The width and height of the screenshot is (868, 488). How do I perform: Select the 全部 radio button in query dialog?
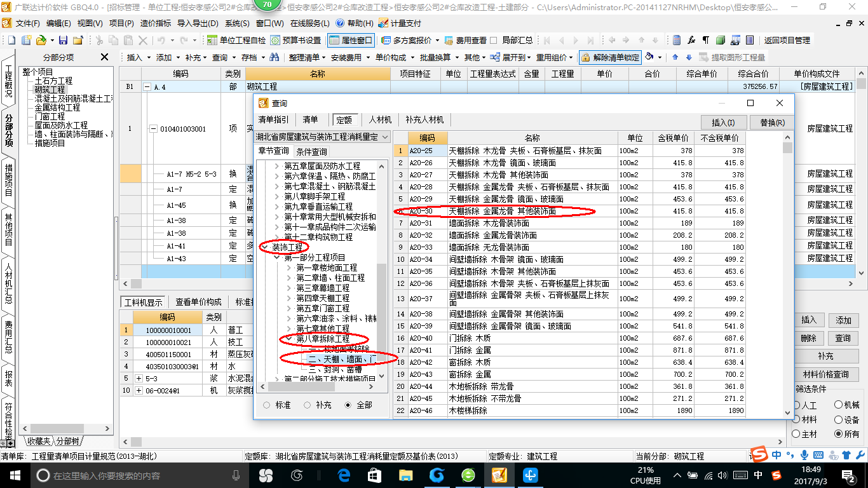pyautogui.click(x=348, y=405)
